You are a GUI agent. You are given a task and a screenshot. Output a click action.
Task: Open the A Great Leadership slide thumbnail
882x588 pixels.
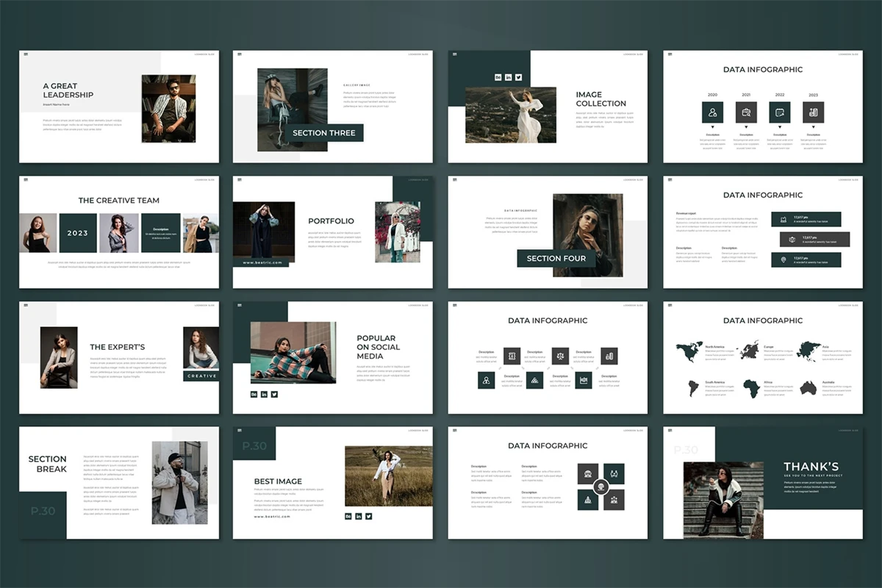[x=119, y=107]
